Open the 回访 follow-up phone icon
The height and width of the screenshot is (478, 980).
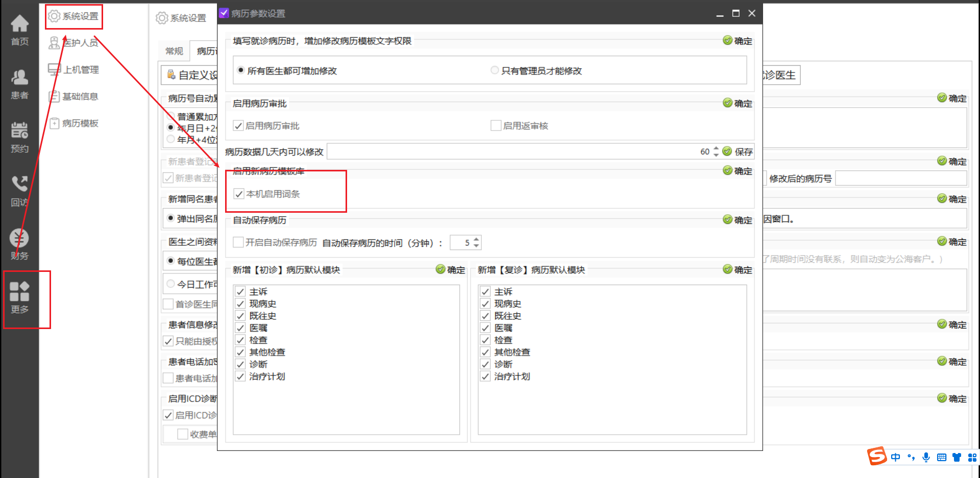[x=19, y=191]
